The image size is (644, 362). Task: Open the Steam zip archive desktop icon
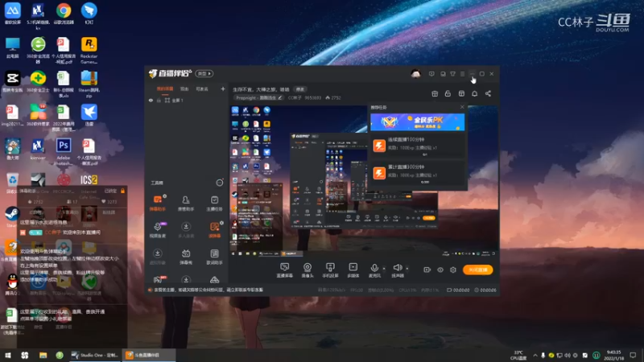coord(89,84)
